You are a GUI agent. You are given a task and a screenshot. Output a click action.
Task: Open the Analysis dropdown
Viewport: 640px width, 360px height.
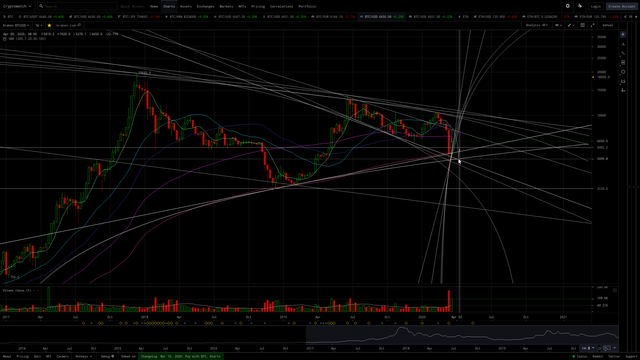click(x=536, y=25)
